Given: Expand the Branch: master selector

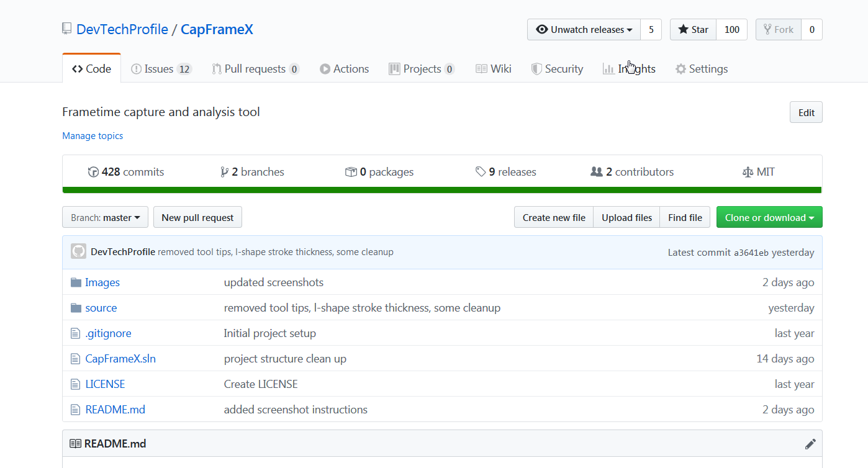Looking at the screenshot, I should click(105, 217).
